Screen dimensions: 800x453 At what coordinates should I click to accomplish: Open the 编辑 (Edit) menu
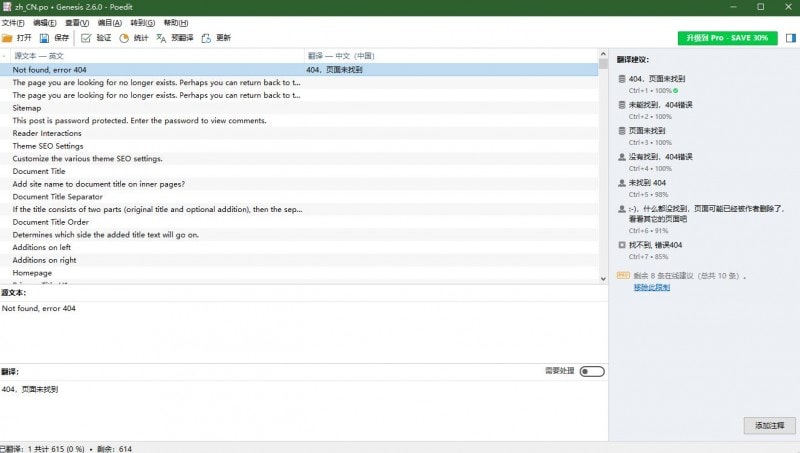45,22
